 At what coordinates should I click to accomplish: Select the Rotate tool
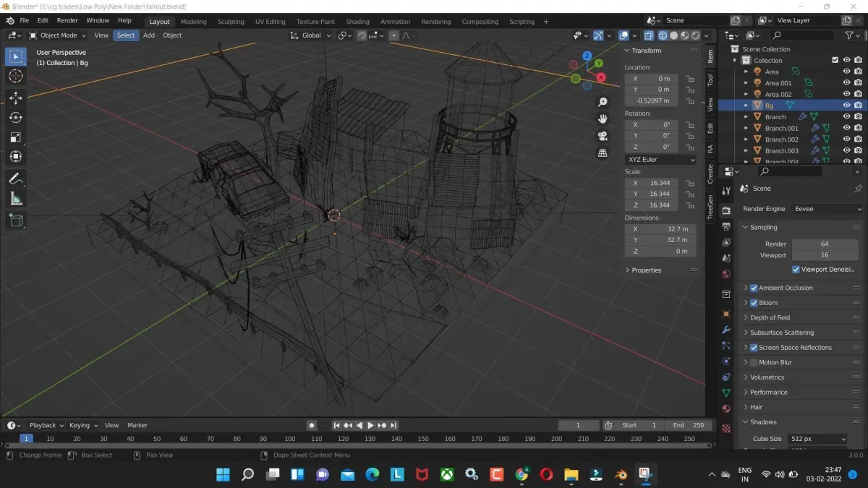[x=16, y=117]
